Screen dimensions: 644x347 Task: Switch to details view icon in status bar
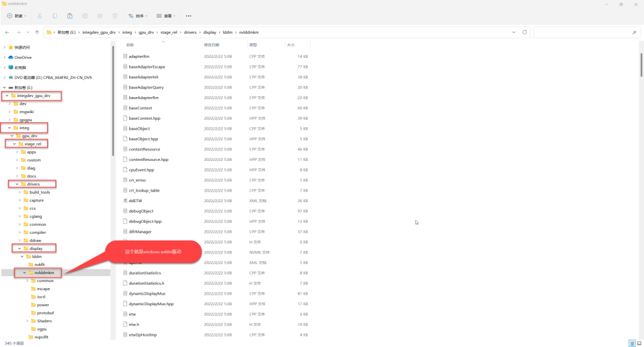632,343
